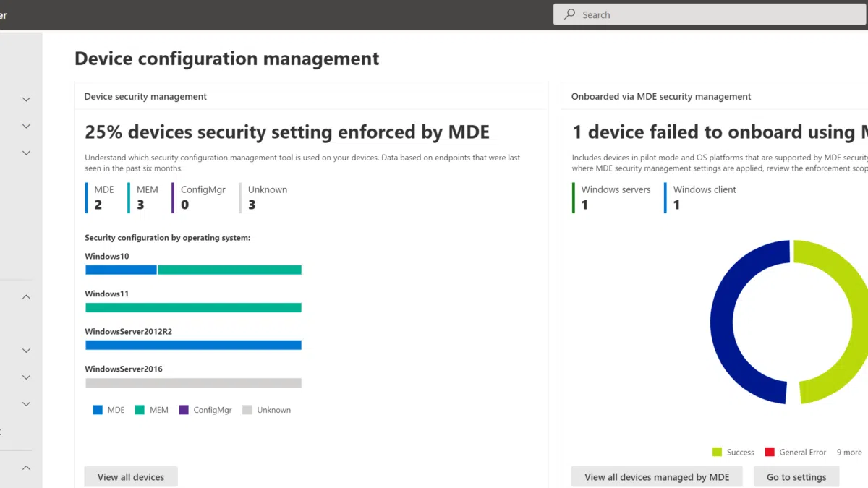This screenshot has width=868, height=488.
Task: Click the gray Unknown legend square
Action: pyautogui.click(x=247, y=410)
